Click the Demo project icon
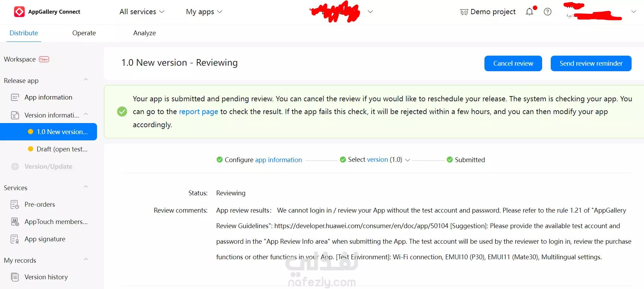 (x=464, y=12)
